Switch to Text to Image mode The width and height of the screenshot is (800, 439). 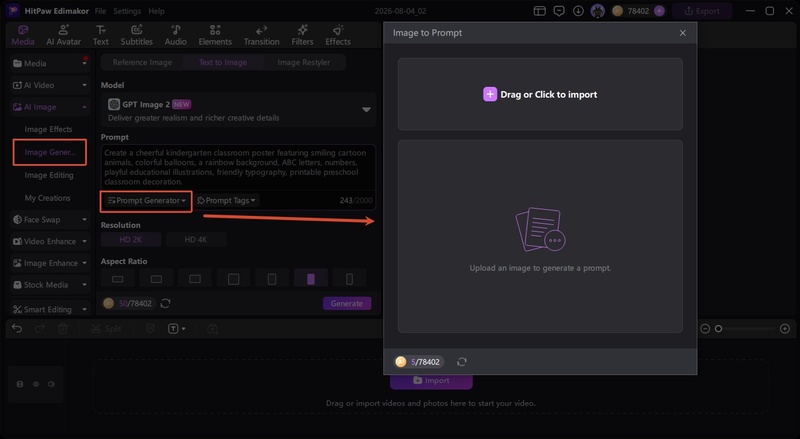[x=223, y=62]
